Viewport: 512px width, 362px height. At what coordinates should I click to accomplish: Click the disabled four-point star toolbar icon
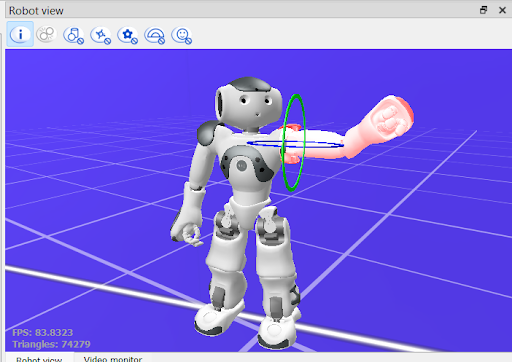pyautogui.click(x=101, y=35)
